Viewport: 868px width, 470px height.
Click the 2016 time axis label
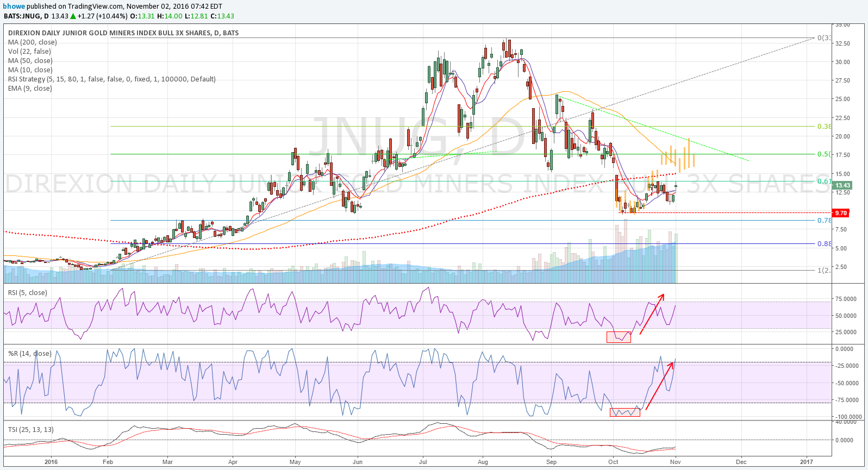(x=51, y=462)
